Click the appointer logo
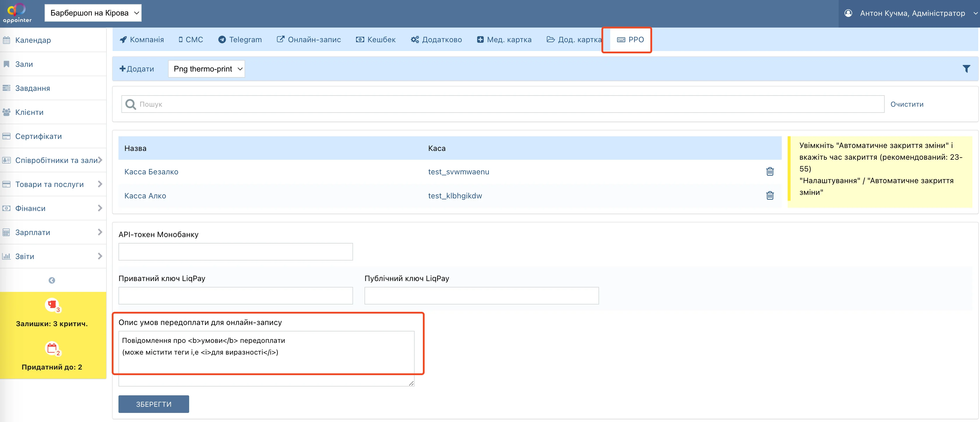 pos(17,13)
